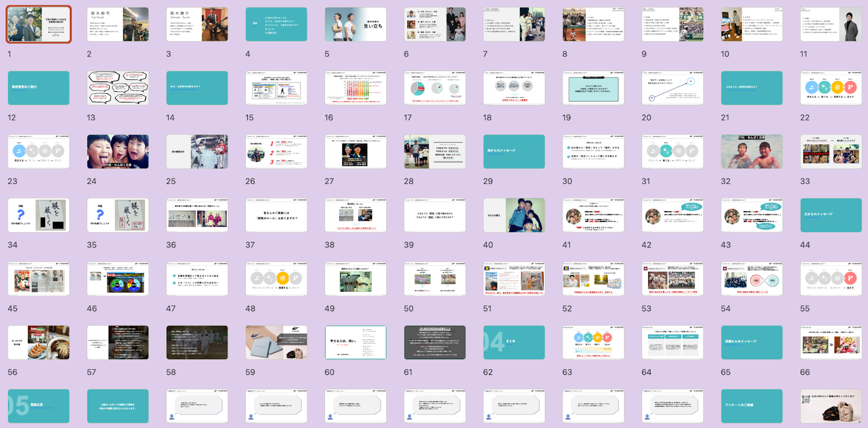Open slide 3 Kensuke Suzuki profile
868x428 pixels.
pyautogui.click(x=197, y=24)
